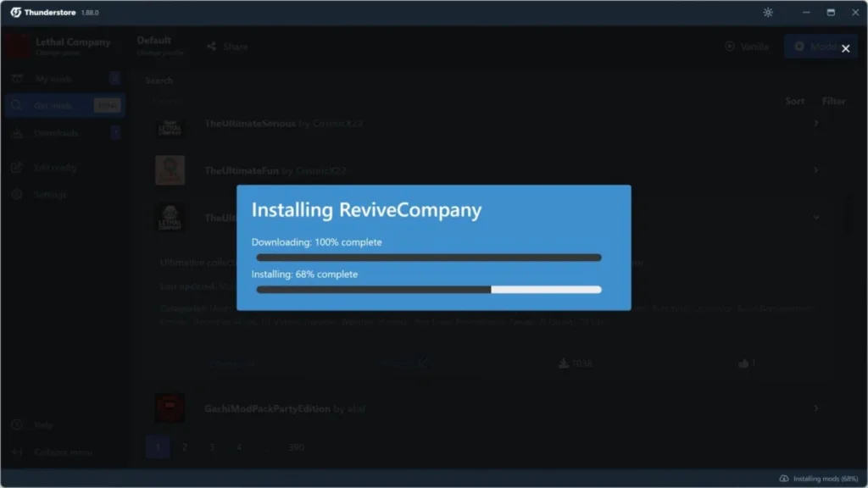Launch the game with the Vanilla button
This screenshot has width=868, height=488.
coord(747,47)
